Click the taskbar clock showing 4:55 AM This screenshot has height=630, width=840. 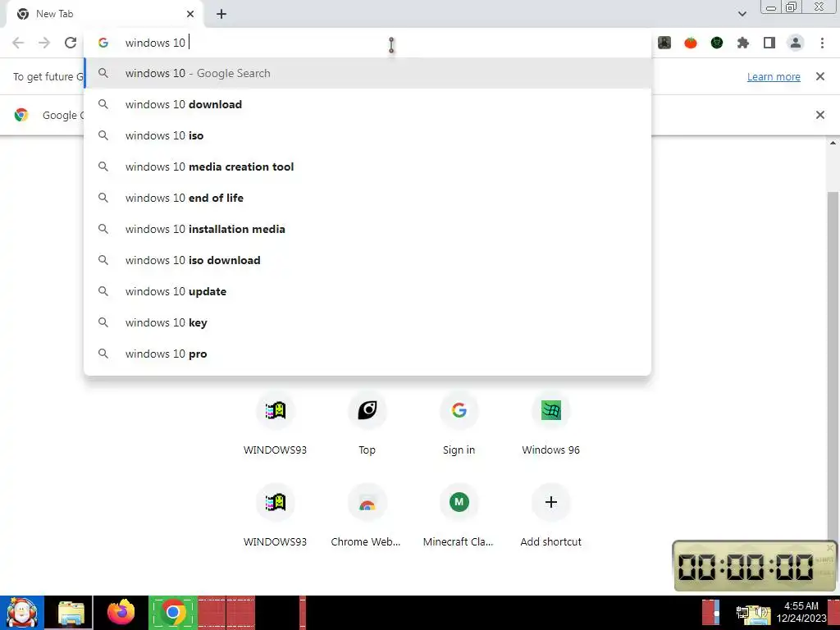click(801, 612)
